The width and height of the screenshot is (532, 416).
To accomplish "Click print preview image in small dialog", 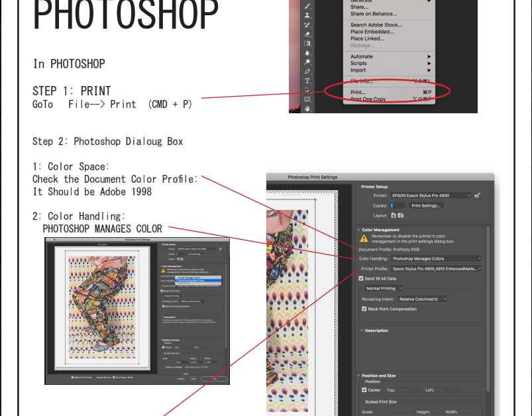I will coord(102,307).
